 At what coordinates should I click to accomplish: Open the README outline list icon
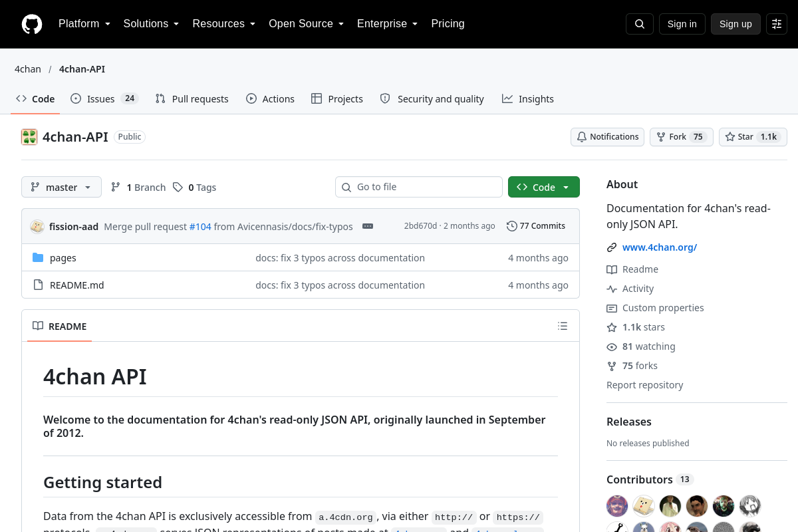pyautogui.click(x=563, y=326)
